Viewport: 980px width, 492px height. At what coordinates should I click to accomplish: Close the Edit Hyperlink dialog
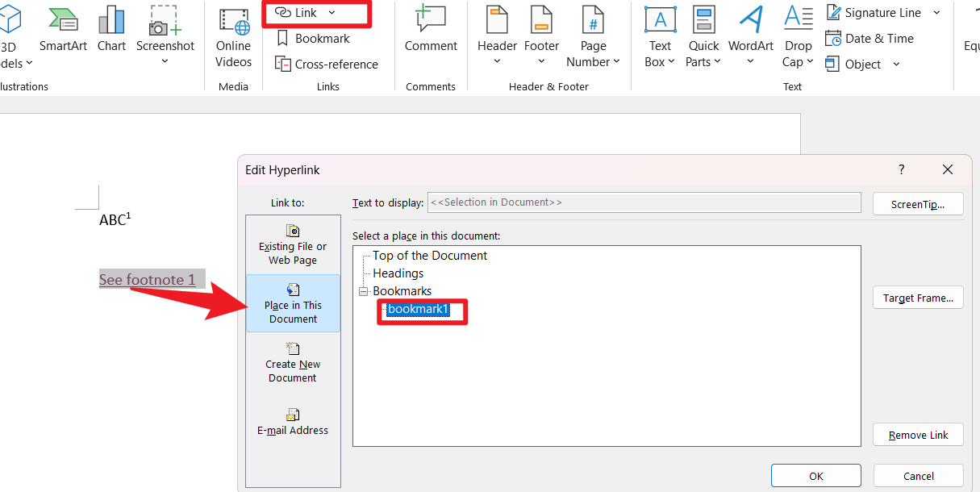pos(947,169)
